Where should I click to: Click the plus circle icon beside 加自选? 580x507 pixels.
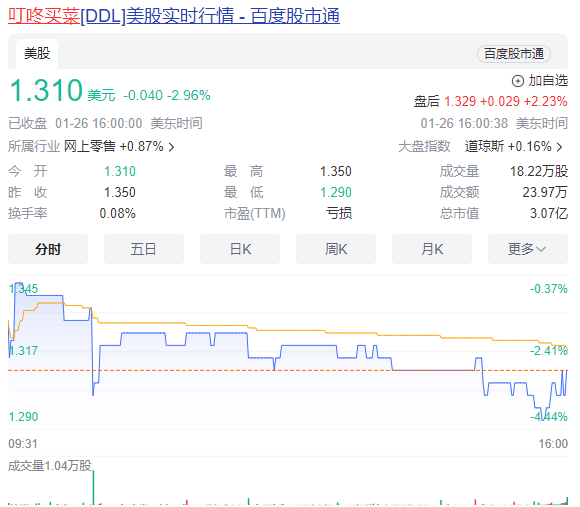(x=517, y=81)
